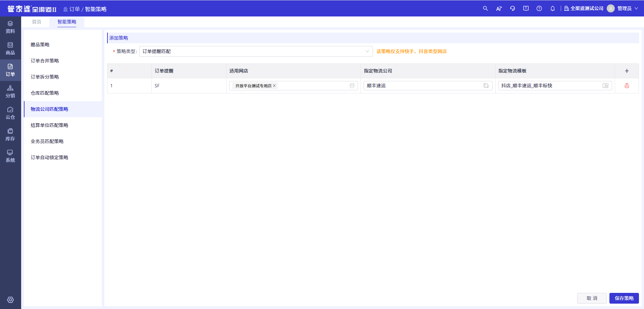Select 结算单位匹配策略 in strategy menu

[63, 125]
